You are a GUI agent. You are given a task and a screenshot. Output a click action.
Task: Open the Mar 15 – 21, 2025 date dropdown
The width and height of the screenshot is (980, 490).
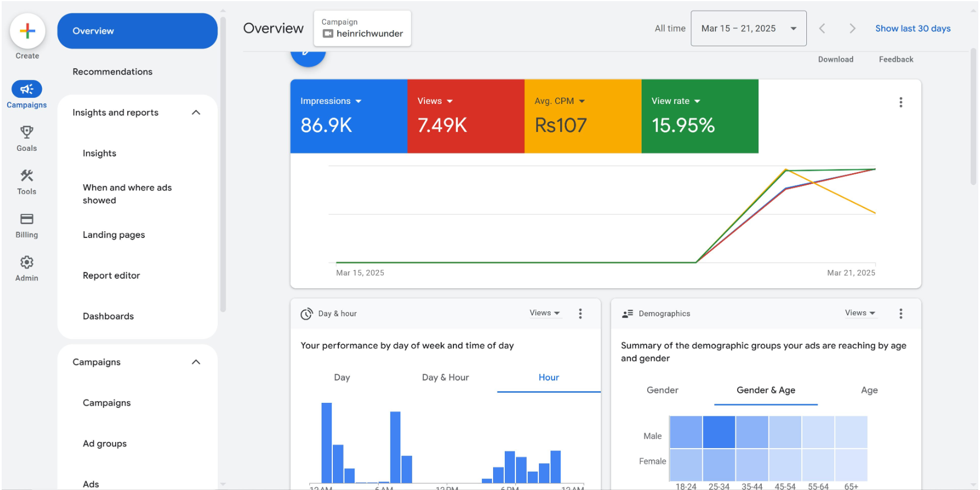748,28
